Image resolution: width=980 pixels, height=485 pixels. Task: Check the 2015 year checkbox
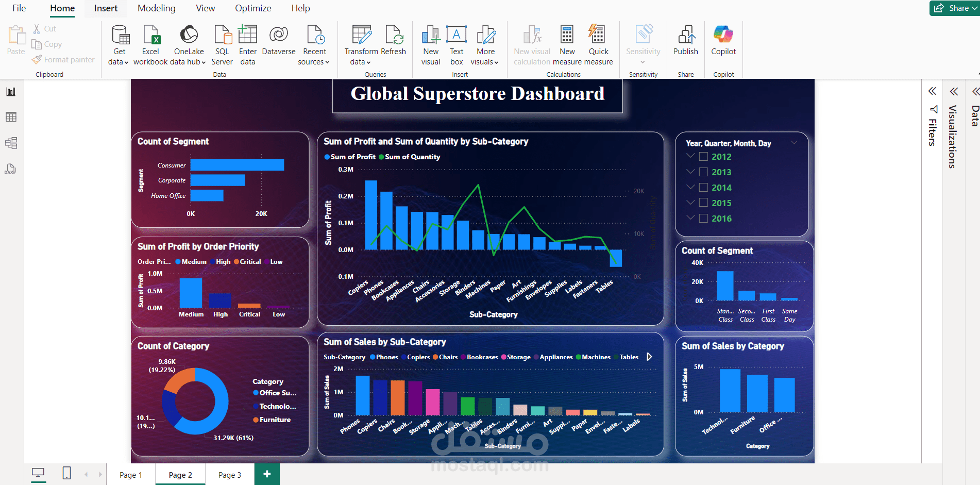(703, 203)
